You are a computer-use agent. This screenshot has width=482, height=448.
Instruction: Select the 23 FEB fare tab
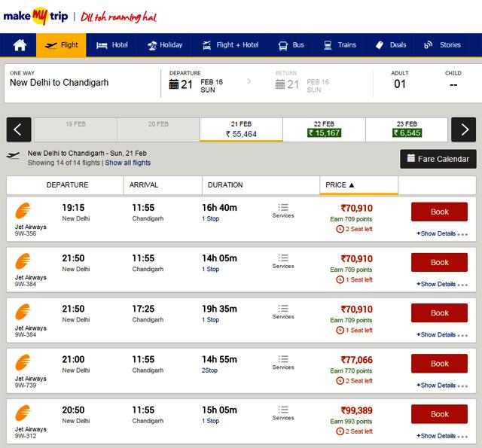407,130
